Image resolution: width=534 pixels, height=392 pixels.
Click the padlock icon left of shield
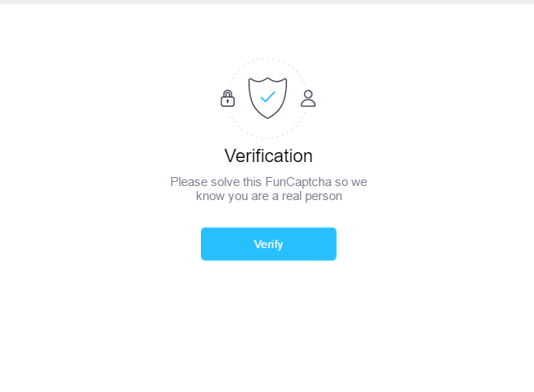(227, 98)
